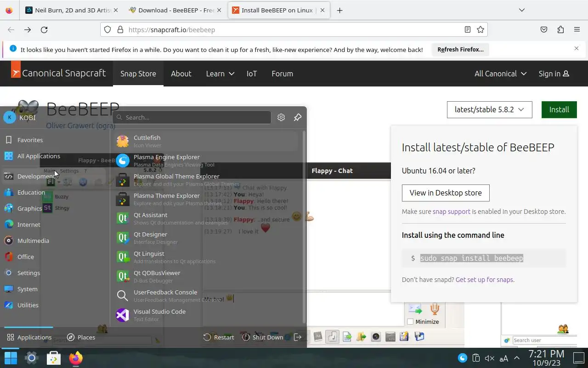Switch to the Neil Burn browser tab
588x368 pixels.
pyautogui.click(x=71, y=10)
